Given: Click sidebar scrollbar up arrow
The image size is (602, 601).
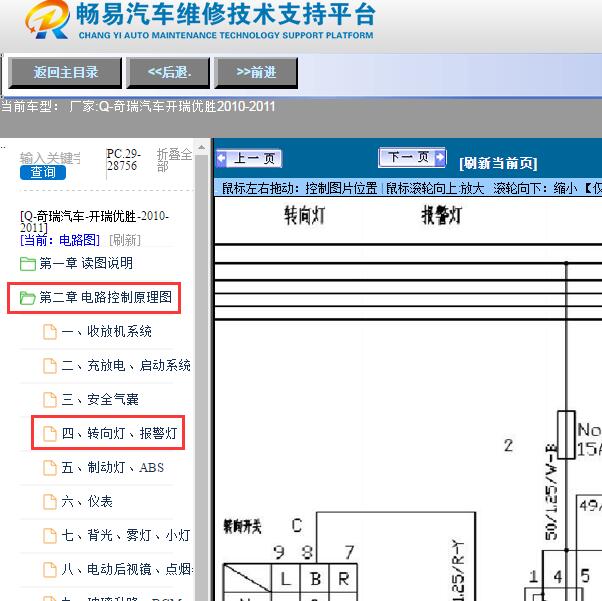Looking at the screenshot, I should click(x=201, y=147).
